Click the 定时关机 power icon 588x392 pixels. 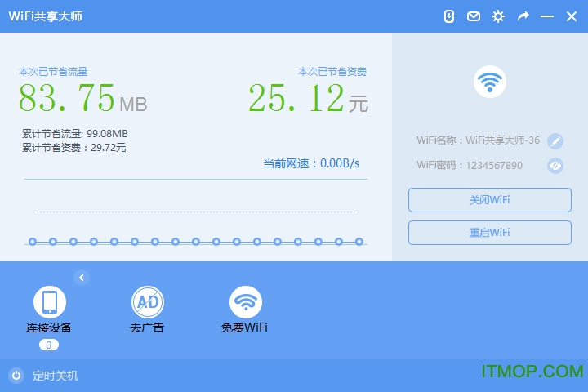click(16, 376)
